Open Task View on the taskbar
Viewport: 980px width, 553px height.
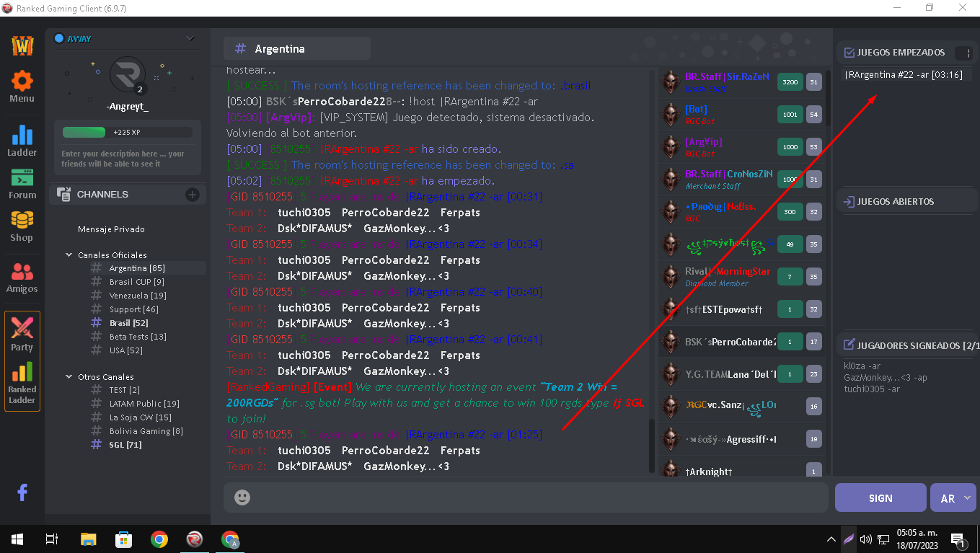[52, 539]
